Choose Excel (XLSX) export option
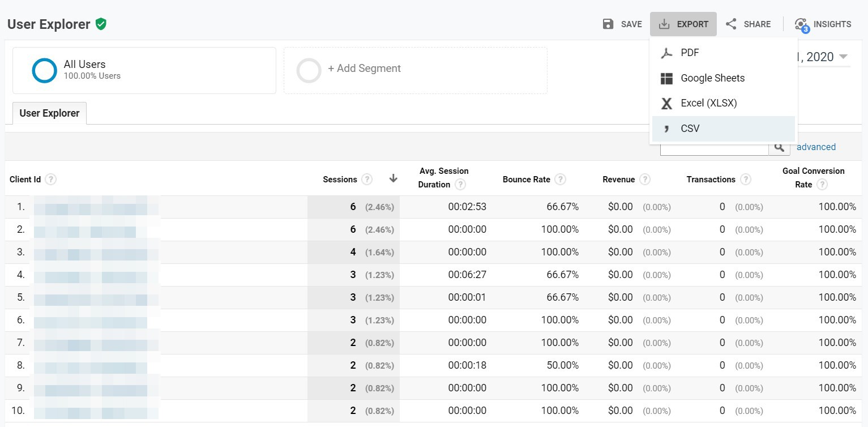 [x=708, y=103]
